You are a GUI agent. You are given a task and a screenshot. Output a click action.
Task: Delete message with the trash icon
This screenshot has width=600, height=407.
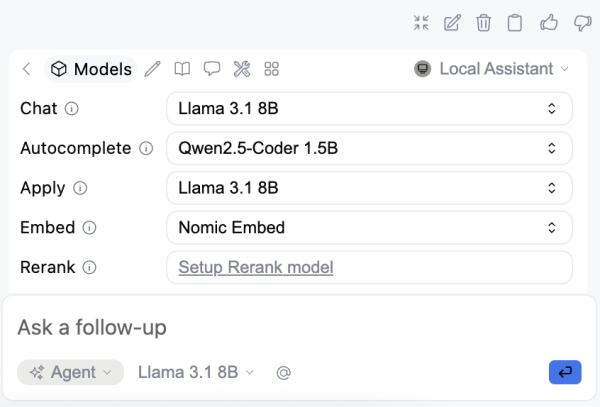[x=483, y=23]
